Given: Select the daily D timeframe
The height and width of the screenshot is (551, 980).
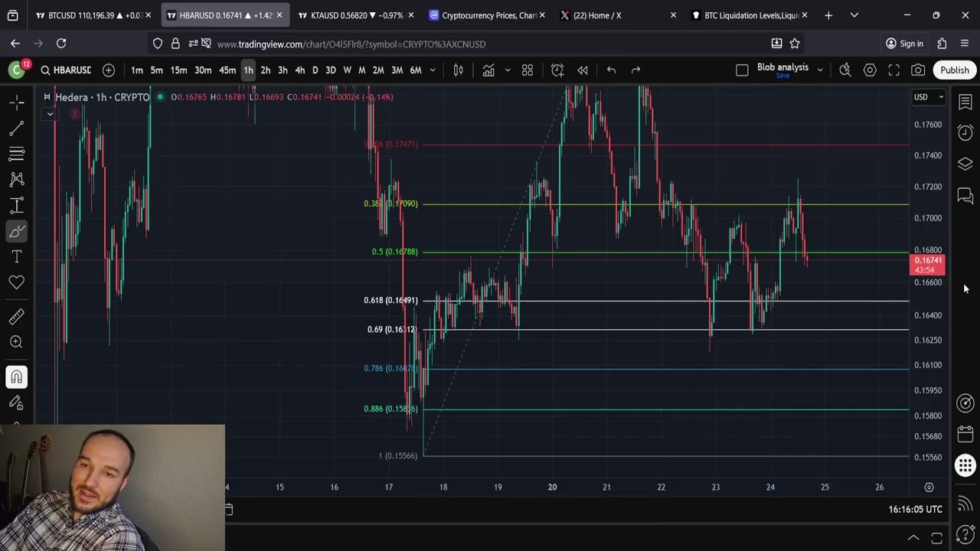Looking at the screenshot, I should [x=315, y=70].
